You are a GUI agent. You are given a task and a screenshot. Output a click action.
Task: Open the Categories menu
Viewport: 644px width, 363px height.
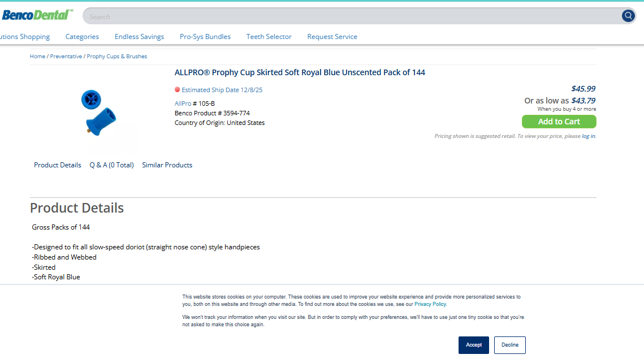tap(82, 37)
